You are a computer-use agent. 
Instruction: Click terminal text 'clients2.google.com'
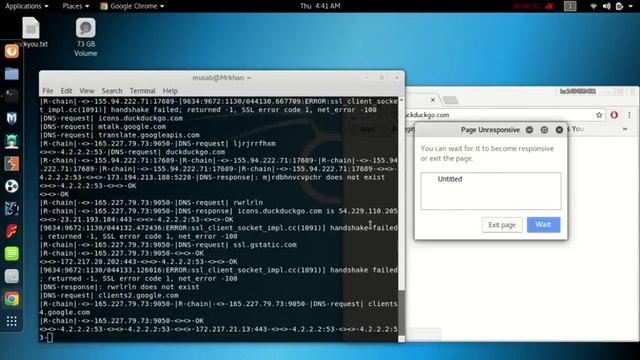(138, 296)
